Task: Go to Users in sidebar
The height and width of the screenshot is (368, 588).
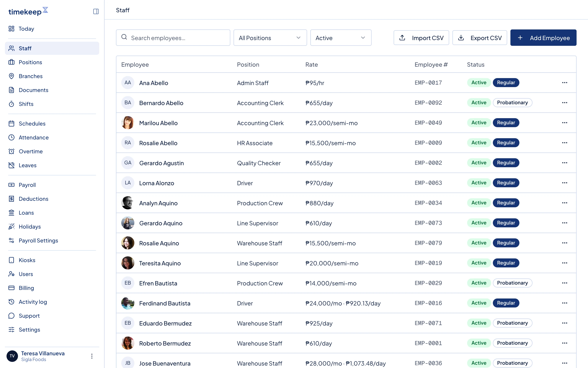Action: coord(52,274)
